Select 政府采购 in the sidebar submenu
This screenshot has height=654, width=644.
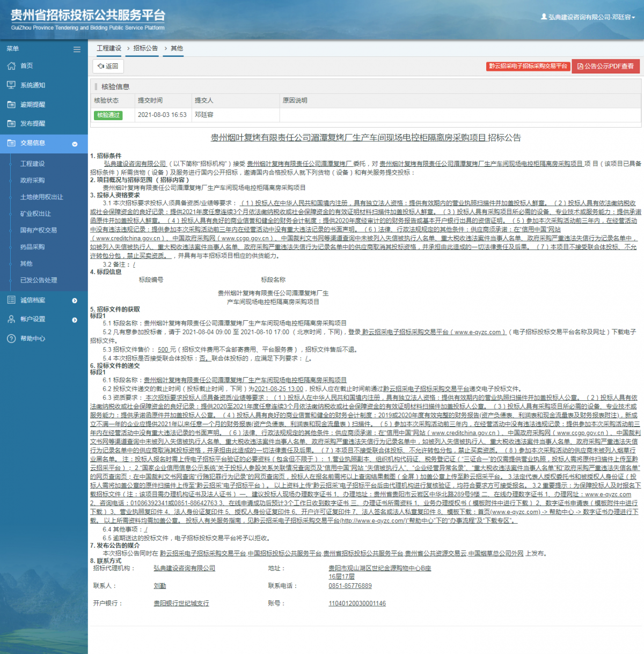click(32, 180)
